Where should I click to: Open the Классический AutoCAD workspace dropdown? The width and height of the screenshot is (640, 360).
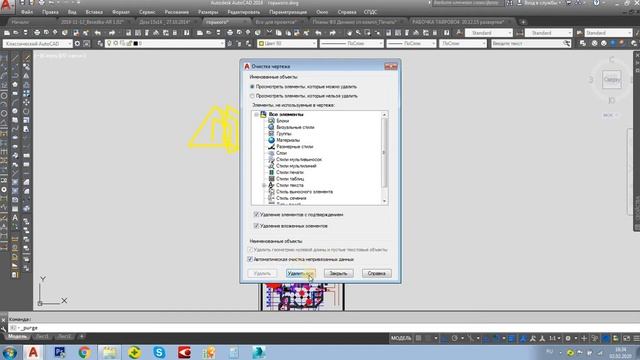(37, 44)
